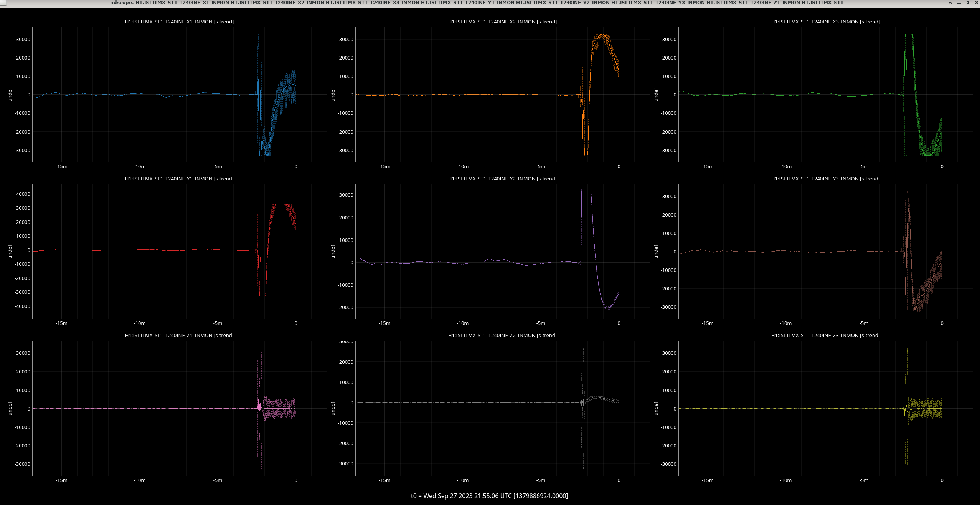Click the 30000 y-axis tick on X3_INMON plot
This screenshot has height=505, width=980.
tap(669, 40)
